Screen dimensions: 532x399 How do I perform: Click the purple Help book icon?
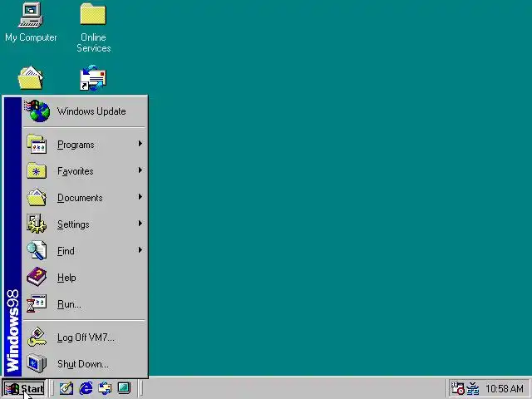pos(37,277)
